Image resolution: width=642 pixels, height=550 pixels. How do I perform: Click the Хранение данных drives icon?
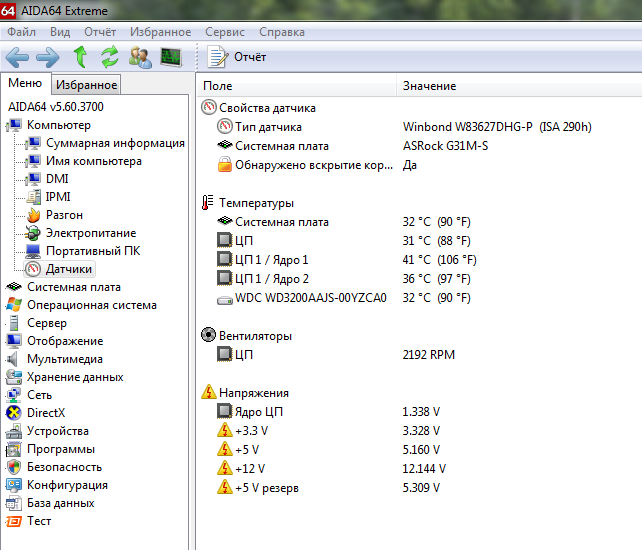coord(14,377)
